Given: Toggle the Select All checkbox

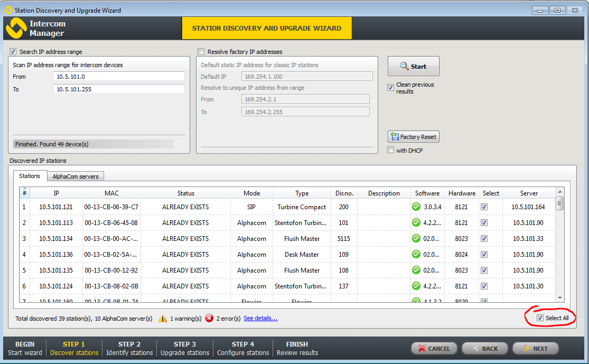Looking at the screenshot, I should tap(540, 318).
